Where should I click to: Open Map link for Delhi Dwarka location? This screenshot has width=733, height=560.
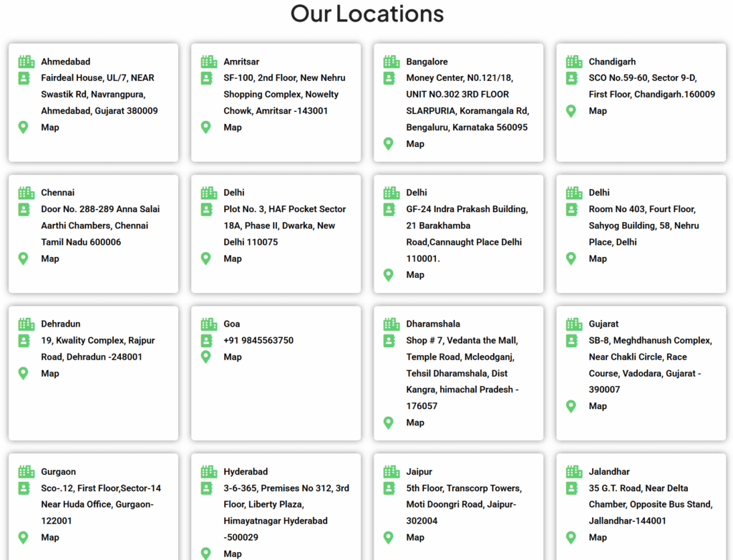click(233, 259)
